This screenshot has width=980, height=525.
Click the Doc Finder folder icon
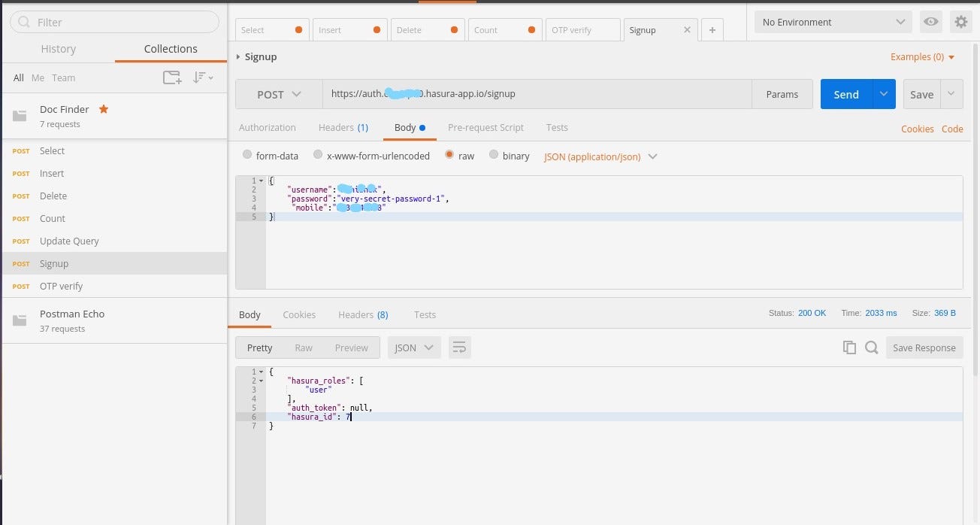click(20, 116)
